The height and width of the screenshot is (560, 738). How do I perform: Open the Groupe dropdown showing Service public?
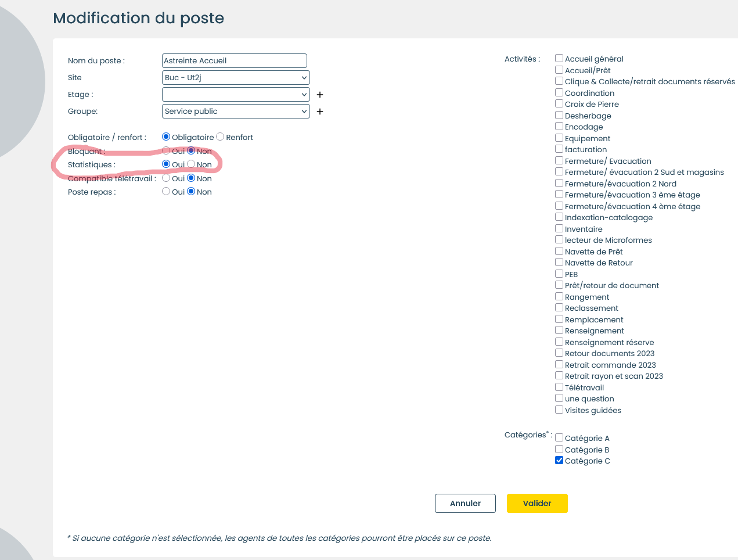tap(236, 112)
